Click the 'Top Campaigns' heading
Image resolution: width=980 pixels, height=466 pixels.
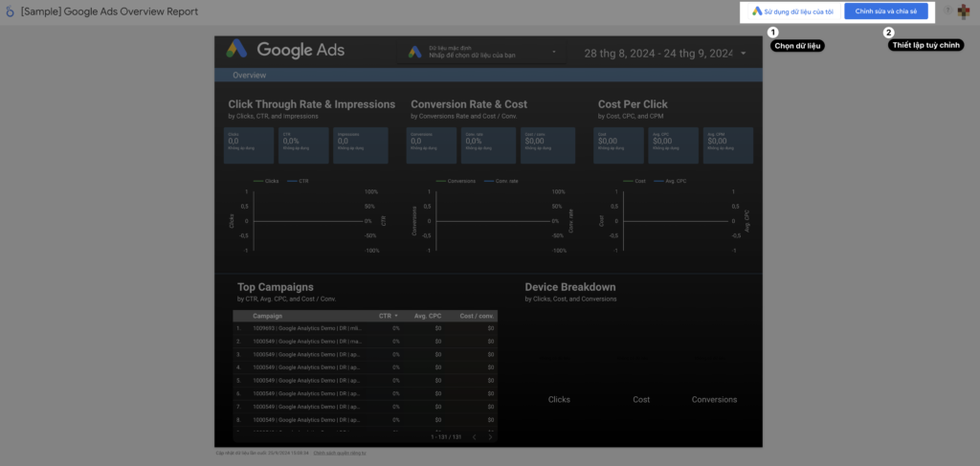[x=276, y=287]
